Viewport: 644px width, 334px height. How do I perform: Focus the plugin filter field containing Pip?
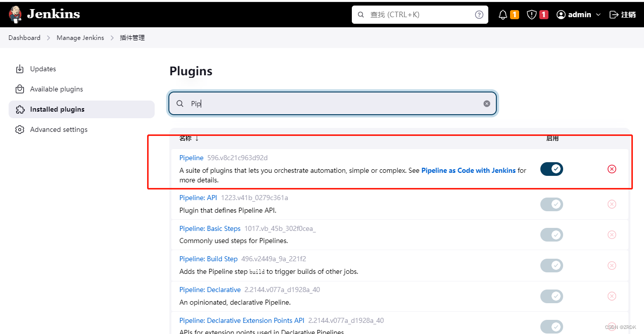coord(333,104)
